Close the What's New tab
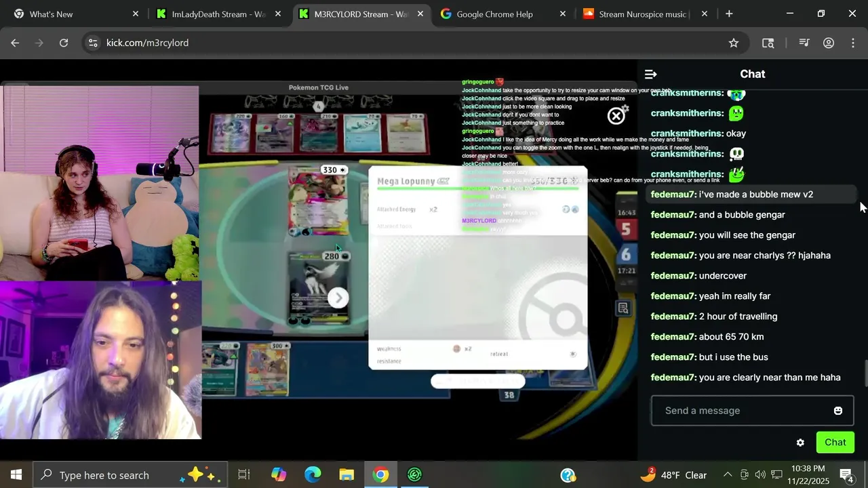The width and height of the screenshot is (868, 488). 135,14
